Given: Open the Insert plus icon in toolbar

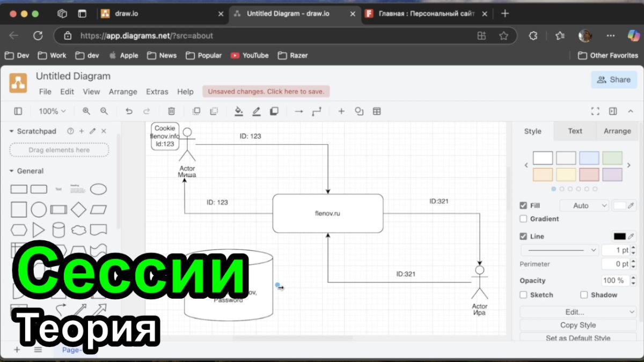Looking at the screenshot, I should [x=341, y=111].
